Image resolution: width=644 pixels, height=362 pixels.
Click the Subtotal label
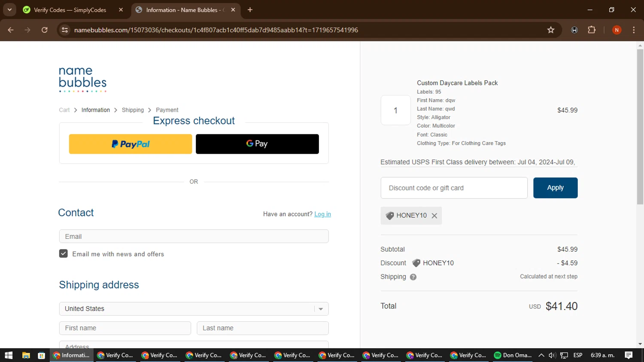click(392, 249)
